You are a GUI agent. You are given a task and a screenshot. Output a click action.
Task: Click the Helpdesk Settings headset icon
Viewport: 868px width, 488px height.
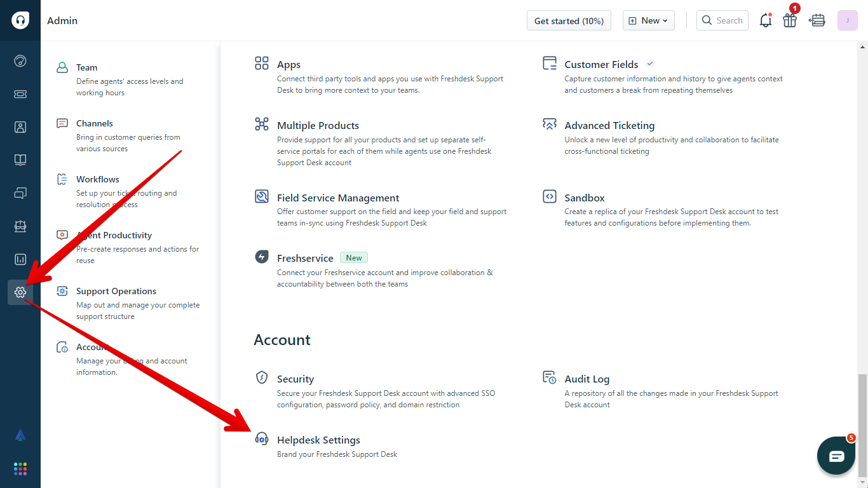[262, 438]
